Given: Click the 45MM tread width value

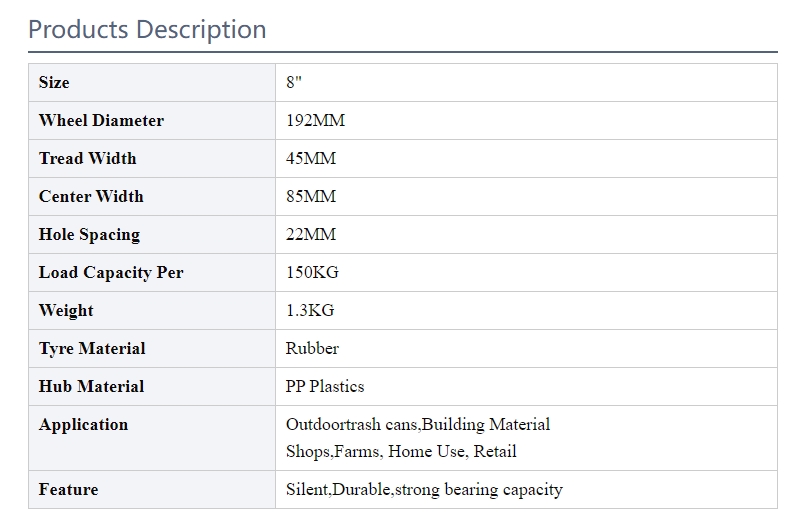Looking at the screenshot, I should [x=311, y=159].
